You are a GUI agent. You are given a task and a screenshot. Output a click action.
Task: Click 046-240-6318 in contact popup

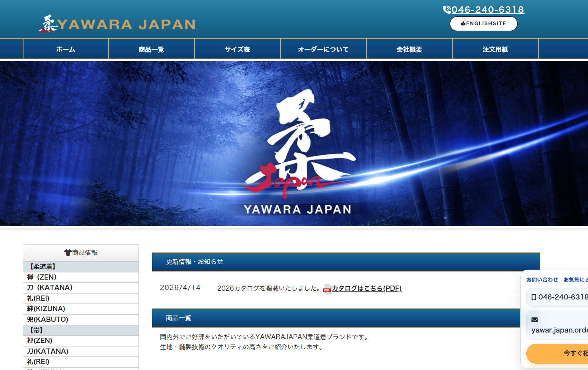click(x=563, y=297)
